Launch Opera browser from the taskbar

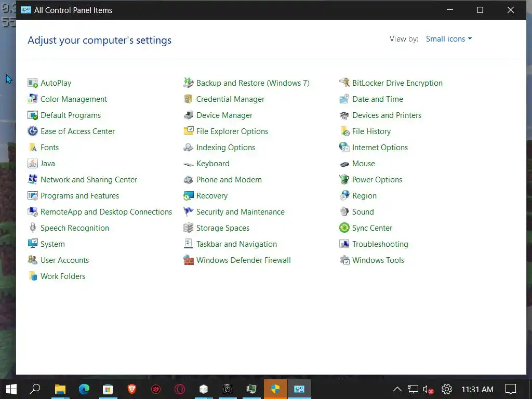coord(179,389)
